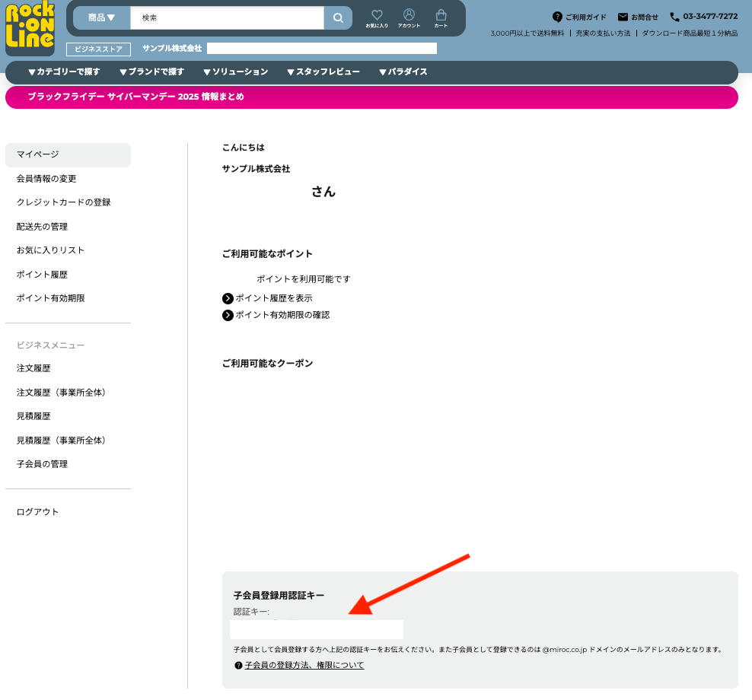The height and width of the screenshot is (700, 752).
Task: Open 子会員の登録方法、権限について link
Action: pyautogui.click(x=304, y=665)
